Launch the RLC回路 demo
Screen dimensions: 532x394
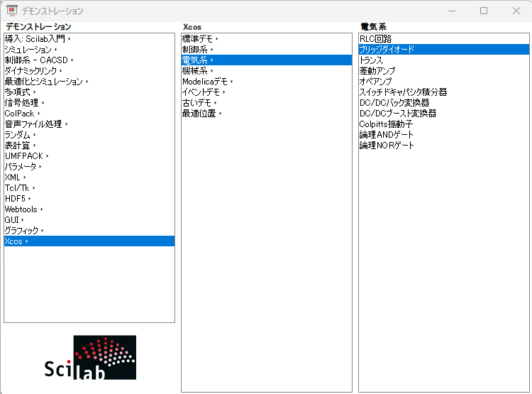(444, 39)
